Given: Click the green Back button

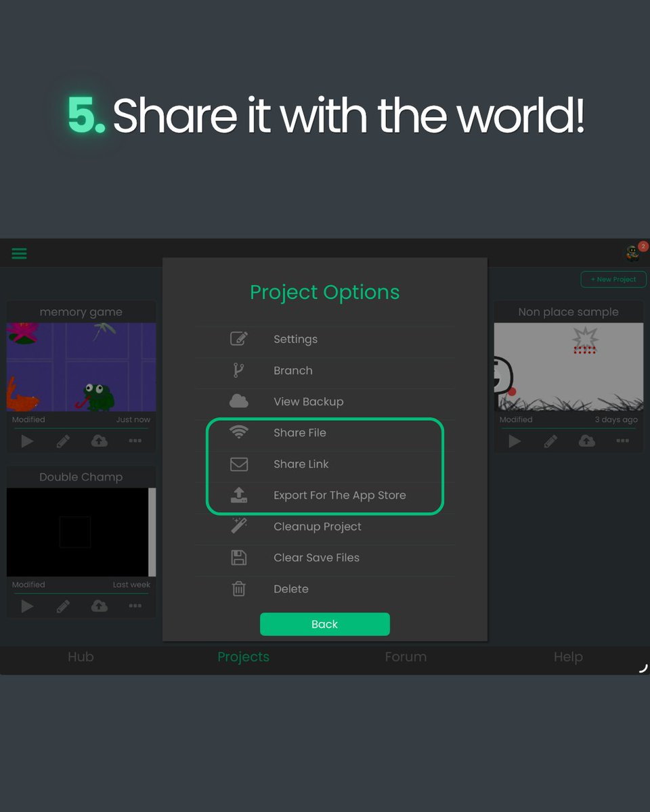Looking at the screenshot, I should (325, 624).
